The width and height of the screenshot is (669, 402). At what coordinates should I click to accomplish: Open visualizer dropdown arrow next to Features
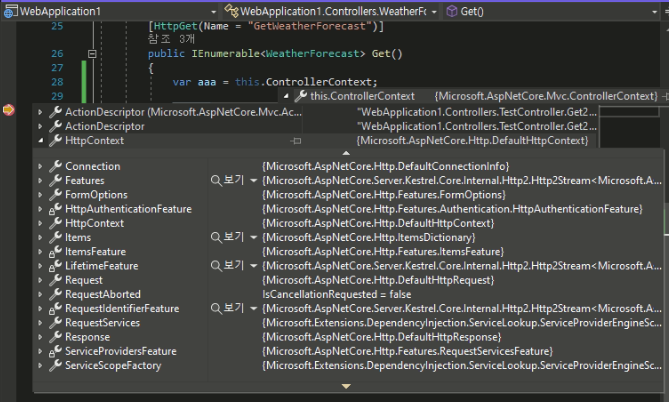coord(253,181)
